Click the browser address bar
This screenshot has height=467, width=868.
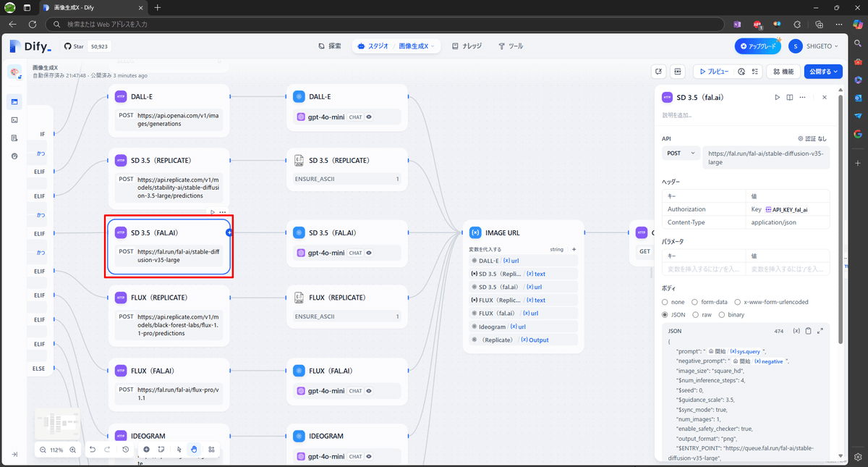[x=385, y=24]
